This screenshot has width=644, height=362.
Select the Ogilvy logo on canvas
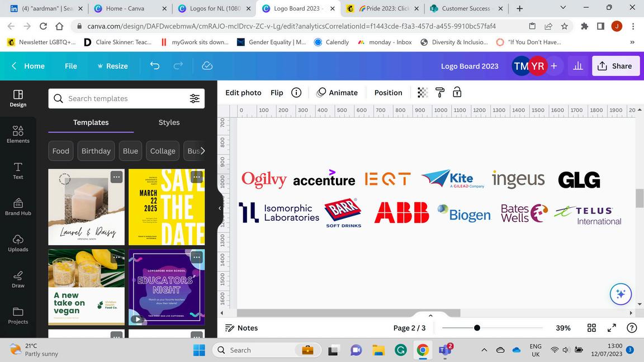(x=264, y=179)
